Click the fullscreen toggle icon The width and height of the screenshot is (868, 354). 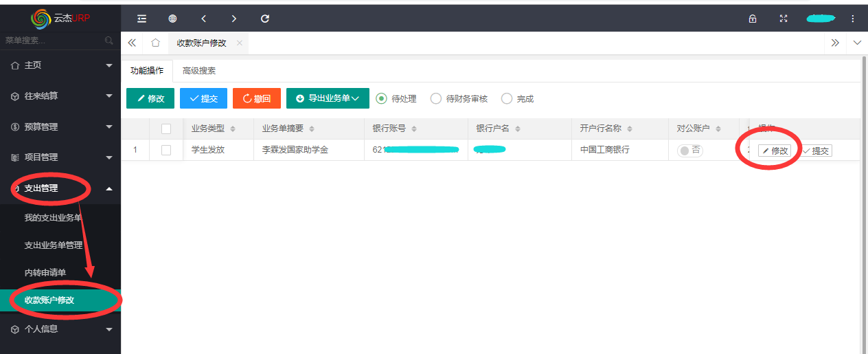coord(784,19)
